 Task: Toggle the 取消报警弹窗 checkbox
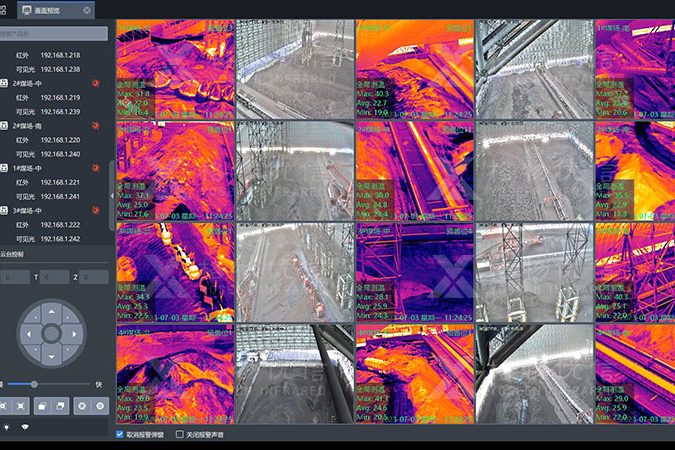(121, 435)
